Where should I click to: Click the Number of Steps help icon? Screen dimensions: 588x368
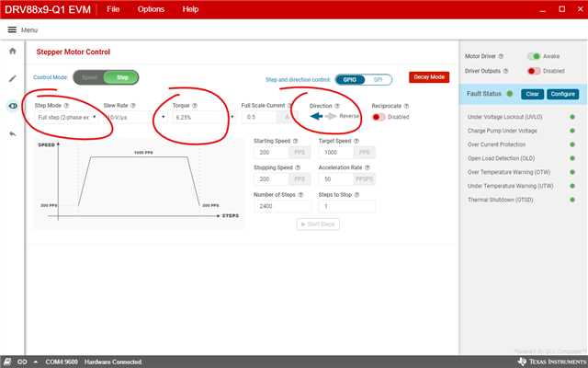pos(300,194)
